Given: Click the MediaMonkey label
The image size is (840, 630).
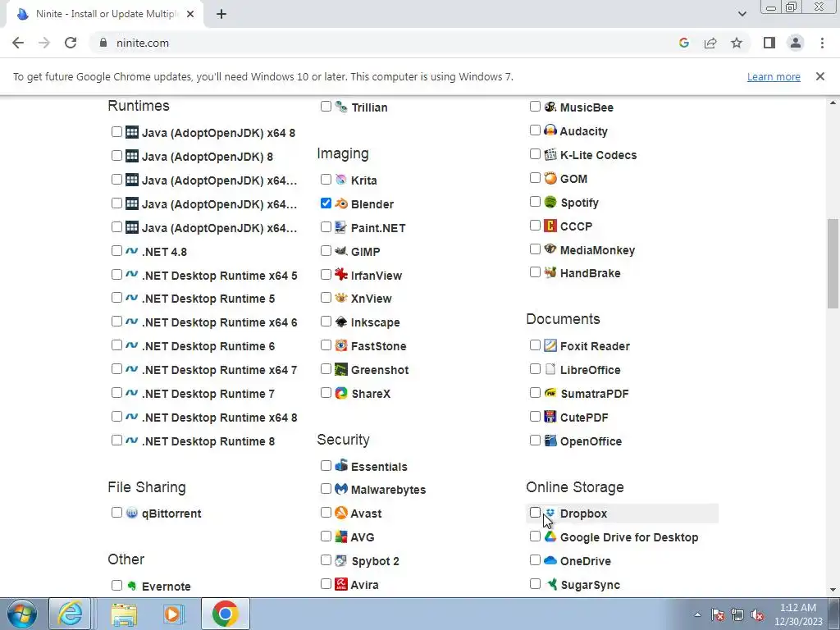Looking at the screenshot, I should point(597,250).
